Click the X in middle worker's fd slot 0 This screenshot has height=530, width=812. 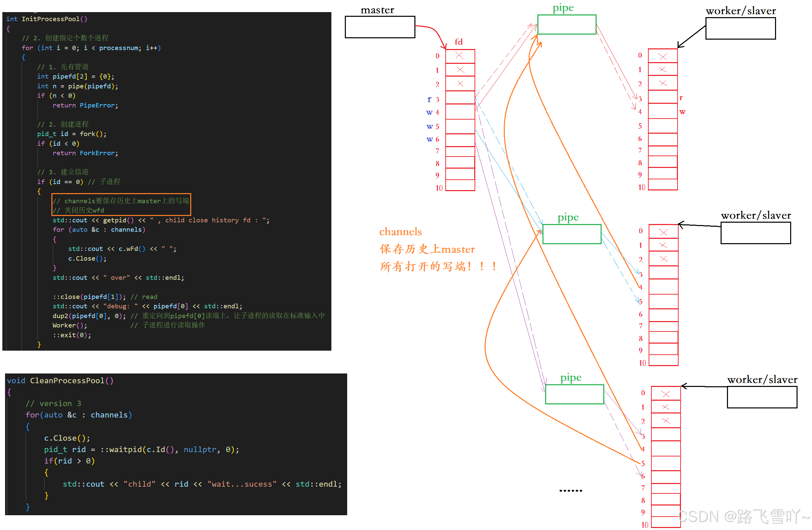coord(663,232)
